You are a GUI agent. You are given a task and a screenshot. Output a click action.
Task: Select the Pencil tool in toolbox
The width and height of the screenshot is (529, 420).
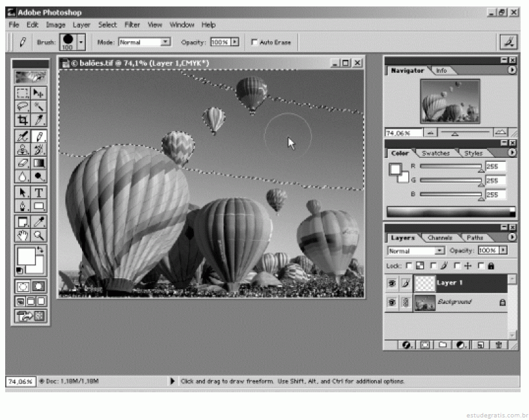point(39,137)
